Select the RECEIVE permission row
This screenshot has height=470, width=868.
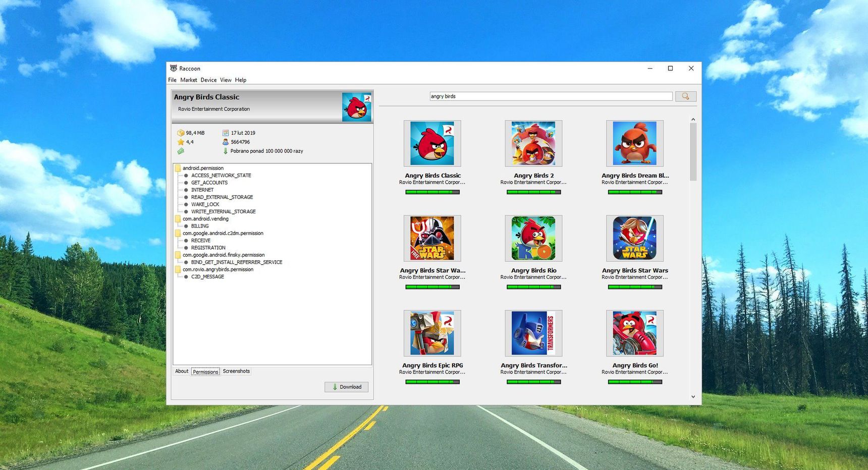(201, 241)
